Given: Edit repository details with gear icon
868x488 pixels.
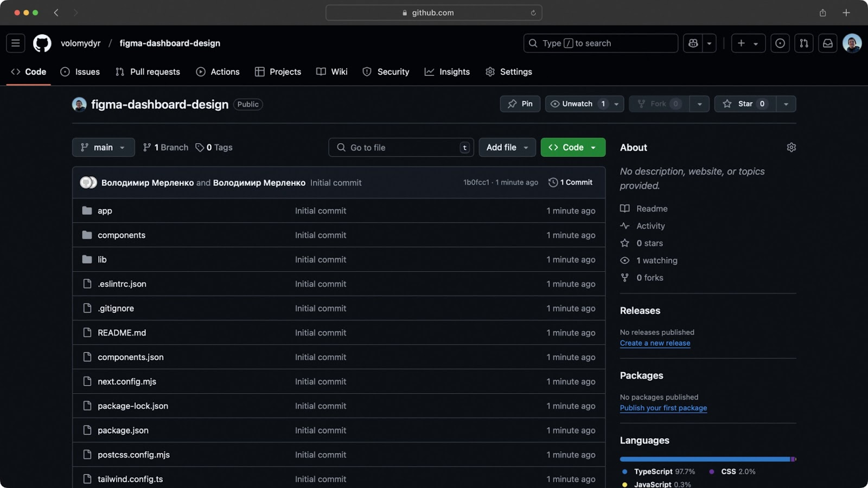Looking at the screenshot, I should pyautogui.click(x=791, y=147).
